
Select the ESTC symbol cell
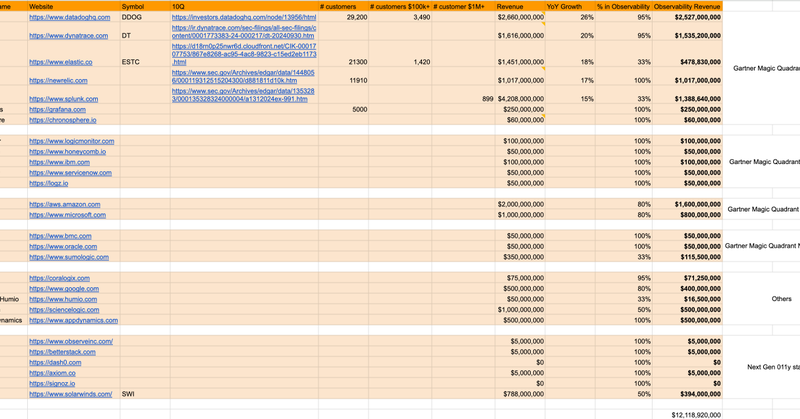tap(145, 54)
